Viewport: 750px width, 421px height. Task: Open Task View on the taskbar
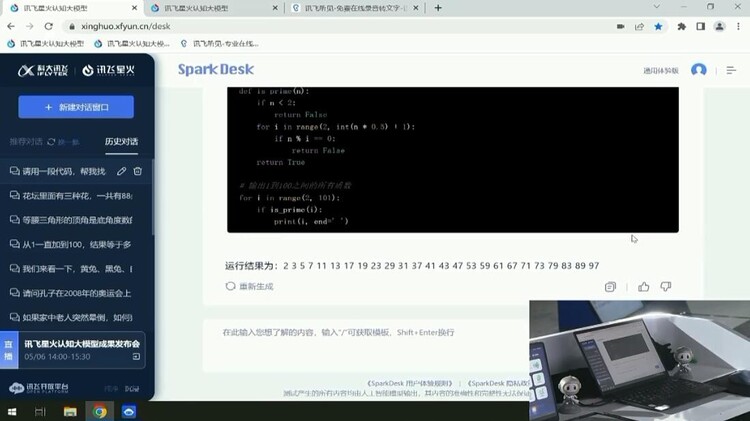point(40,411)
